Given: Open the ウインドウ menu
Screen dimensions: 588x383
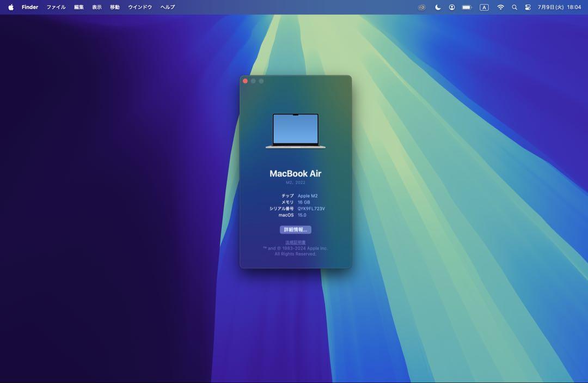Looking at the screenshot, I should [140, 7].
